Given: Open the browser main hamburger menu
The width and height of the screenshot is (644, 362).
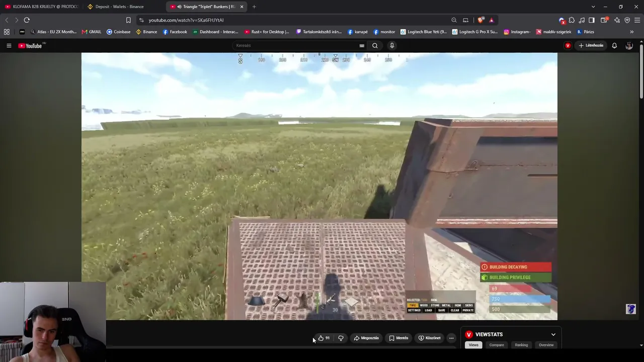Looking at the screenshot, I should point(637,20).
